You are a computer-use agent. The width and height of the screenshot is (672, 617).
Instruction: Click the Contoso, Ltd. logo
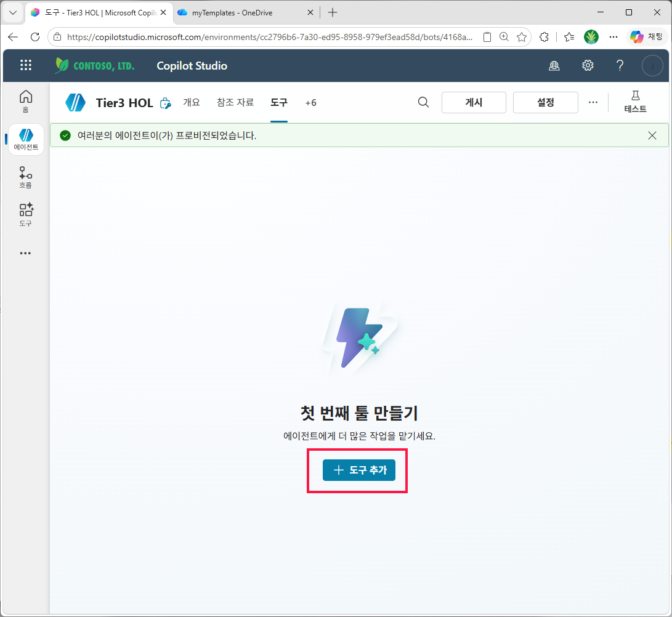pos(95,65)
